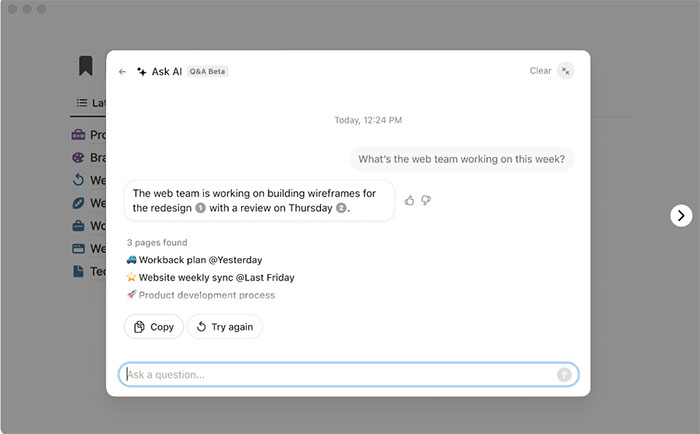The image size is (700, 434).
Task: Open the Website weekly sync page result
Action: pyautogui.click(x=216, y=277)
